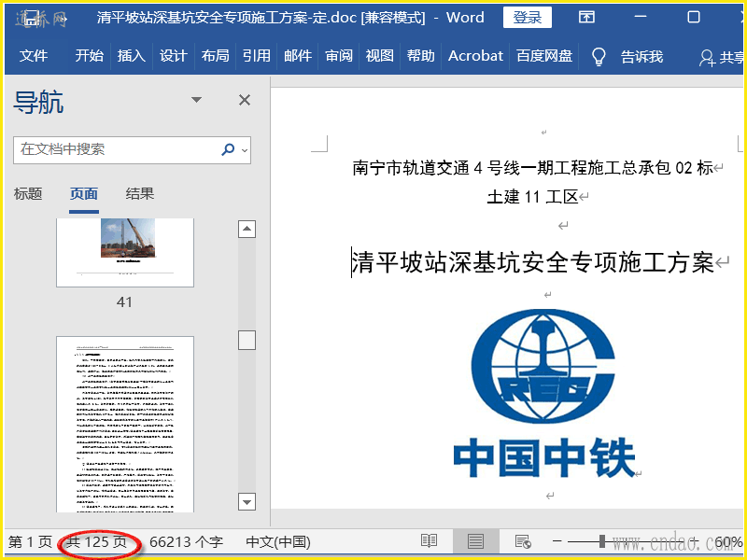Expand the search options dropdown arrow
The width and height of the screenshot is (747, 560).
(x=245, y=150)
